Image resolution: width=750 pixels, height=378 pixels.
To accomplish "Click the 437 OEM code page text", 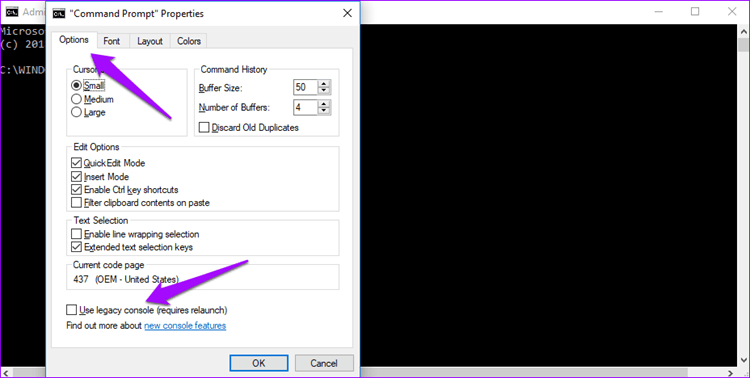I will click(x=126, y=279).
